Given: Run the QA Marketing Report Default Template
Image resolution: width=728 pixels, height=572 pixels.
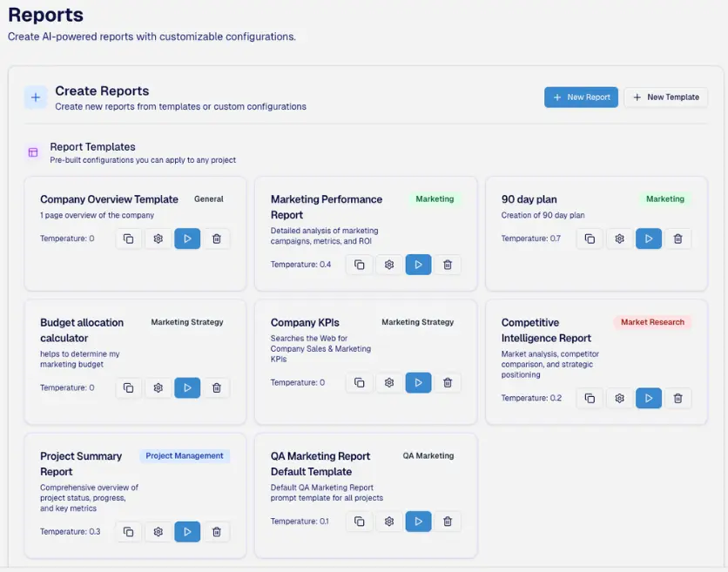Looking at the screenshot, I should [418, 522].
